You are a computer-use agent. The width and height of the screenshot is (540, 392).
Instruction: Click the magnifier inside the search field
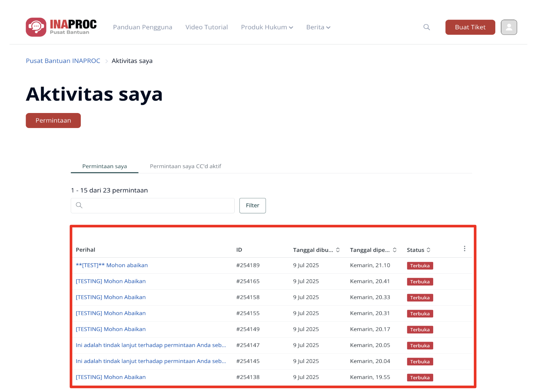(79, 205)
